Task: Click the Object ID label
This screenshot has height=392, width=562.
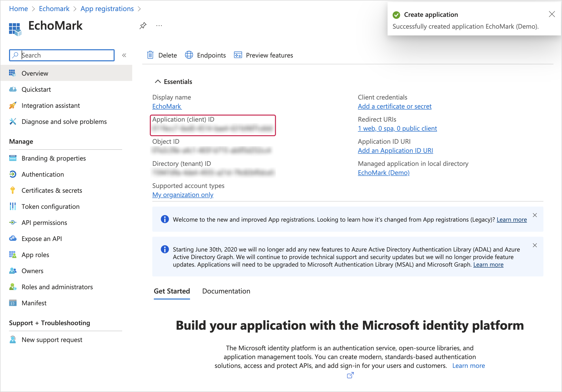Action: coord(166,141)
